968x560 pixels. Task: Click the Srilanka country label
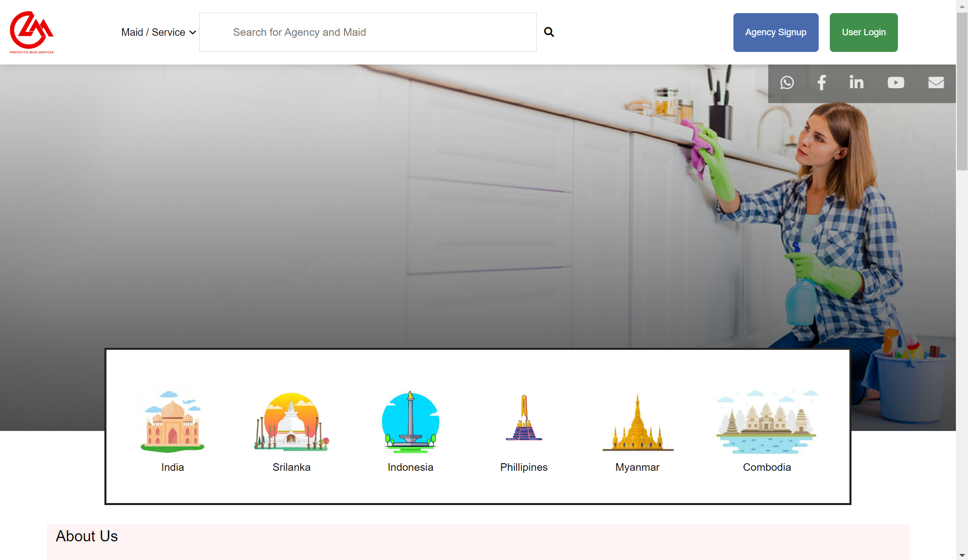292,467
